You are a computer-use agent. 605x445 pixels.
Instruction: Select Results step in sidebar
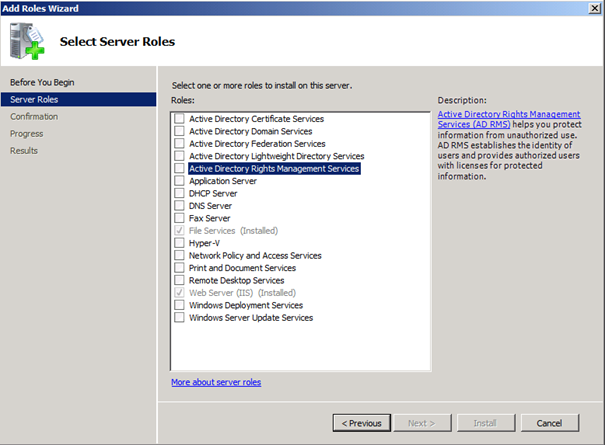tap(24, 151)
